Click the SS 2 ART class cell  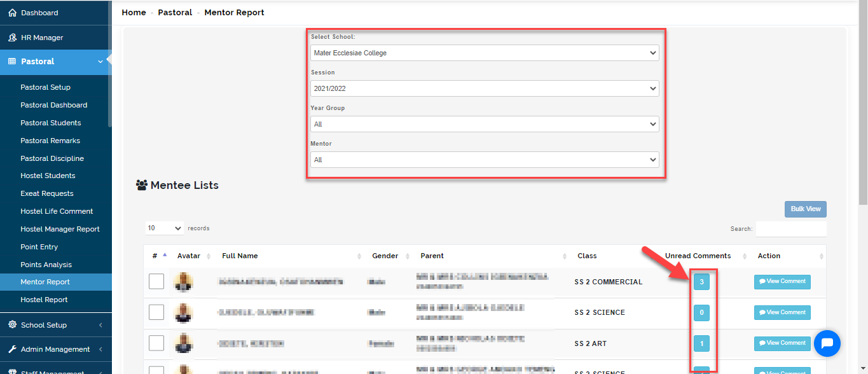tap(590, 343)
